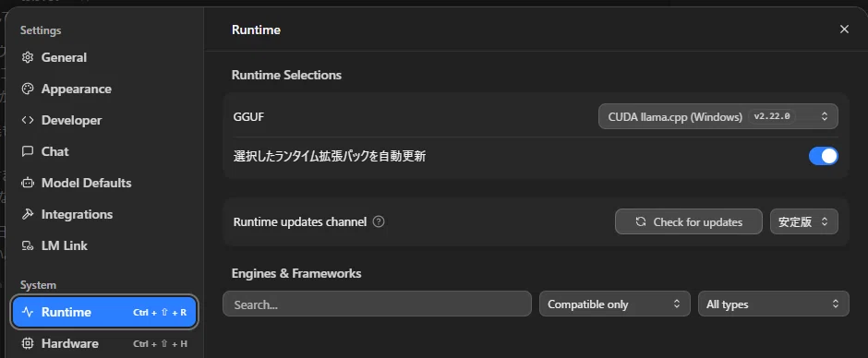This screenshot has width=868, height=358.
Task: Click the hammer icon beside Integrations
Action: (x=27, y=214)
